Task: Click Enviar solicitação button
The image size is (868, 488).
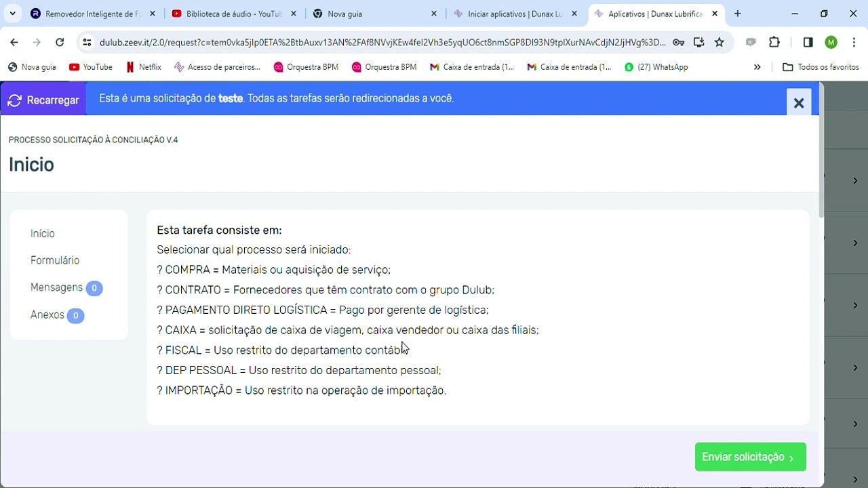Action: (x=751, y=457)
